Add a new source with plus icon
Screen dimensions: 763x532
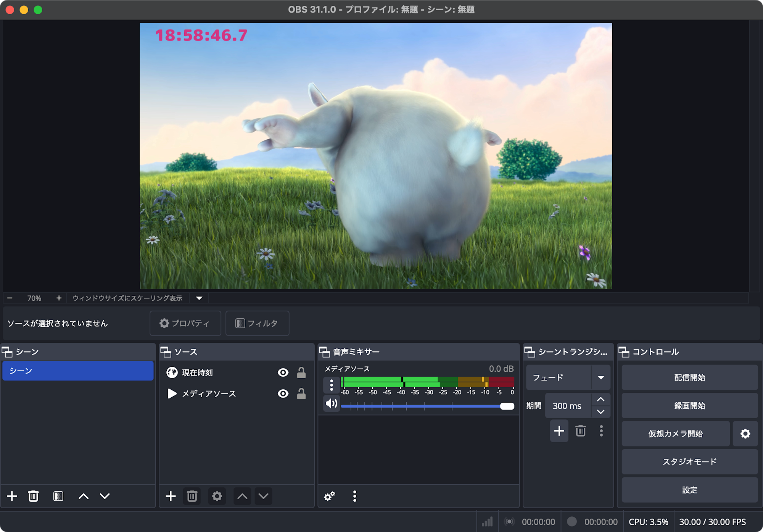(x=171, y=496)
